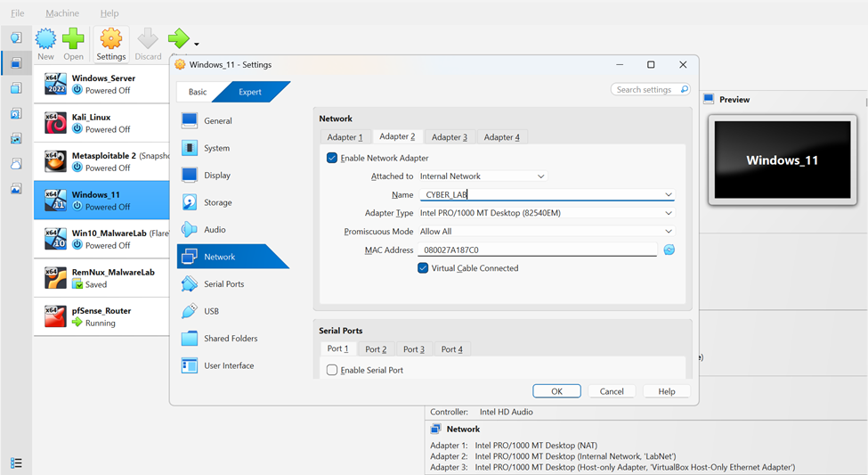Viewport: 868px width, 475px height.
Task: Select the Network settings category
Action: tap(233, 257)
